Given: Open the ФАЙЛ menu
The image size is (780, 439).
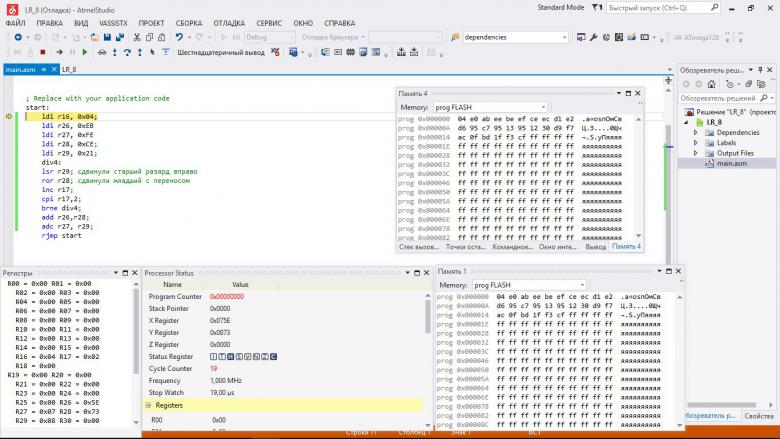Looking at the screenshot, I should [x=15, y=23].
